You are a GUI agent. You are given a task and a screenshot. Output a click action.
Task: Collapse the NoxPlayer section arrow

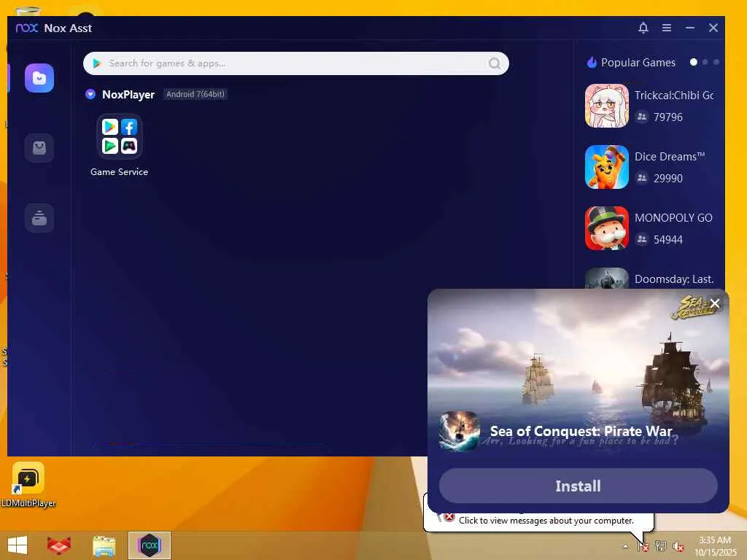click(90, 94)
